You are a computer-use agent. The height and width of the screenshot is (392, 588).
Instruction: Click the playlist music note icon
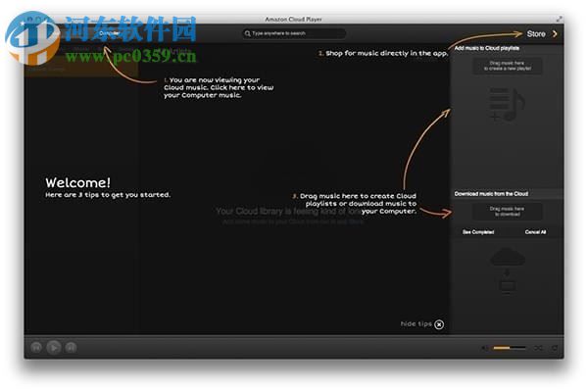(507, 104)
